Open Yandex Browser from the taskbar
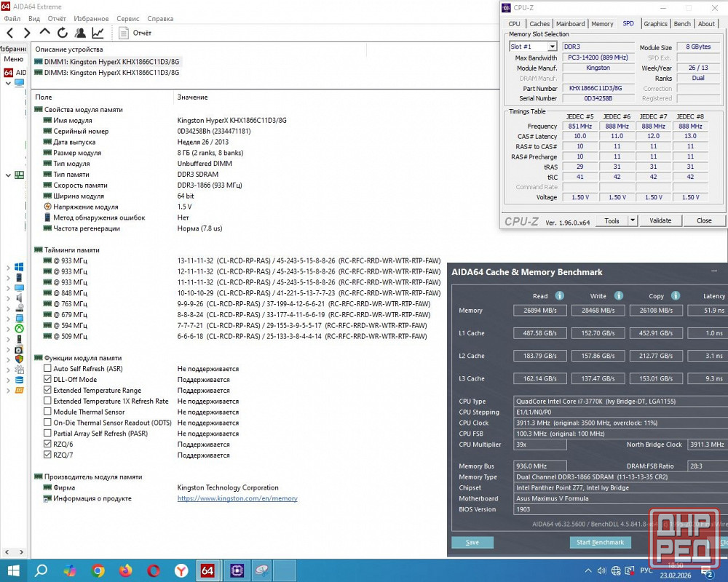 coord(181,570)
